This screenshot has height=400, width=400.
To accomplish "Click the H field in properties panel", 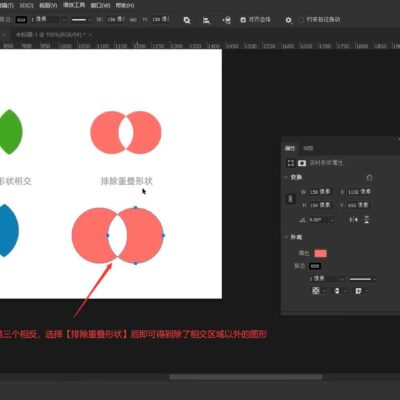I will [x=321, y=205].
